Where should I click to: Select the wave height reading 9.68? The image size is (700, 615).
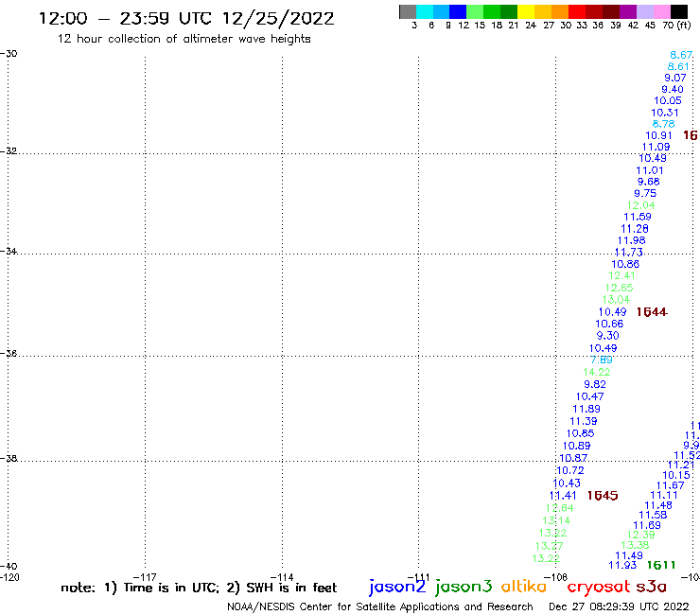648,182
